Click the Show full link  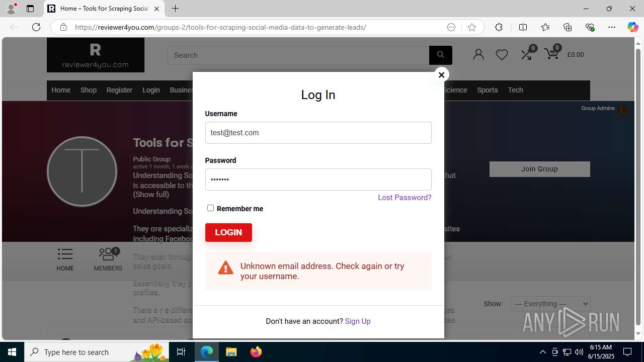tap(151, 195)
